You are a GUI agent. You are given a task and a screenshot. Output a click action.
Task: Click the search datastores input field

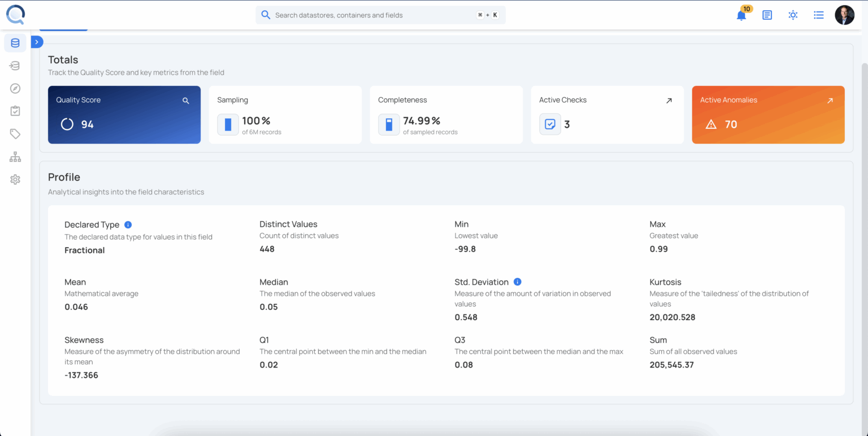click(380, 15)
